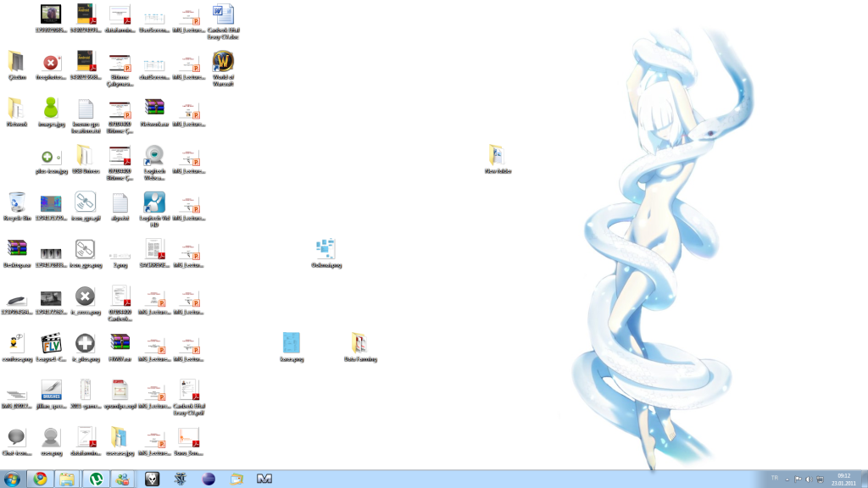Click the TR language indicator
This screenshot has width=868, height=488.
pos(774,479)
